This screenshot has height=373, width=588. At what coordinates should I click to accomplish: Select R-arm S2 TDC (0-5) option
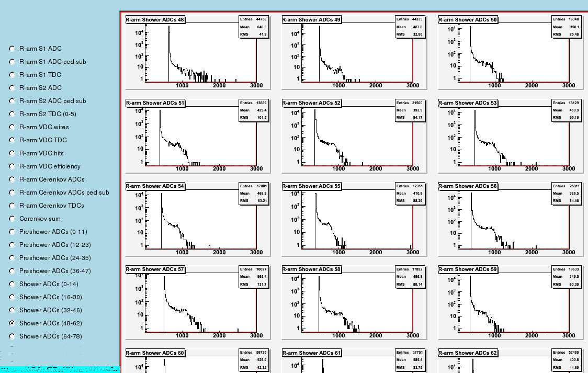[x=12, y=115]
